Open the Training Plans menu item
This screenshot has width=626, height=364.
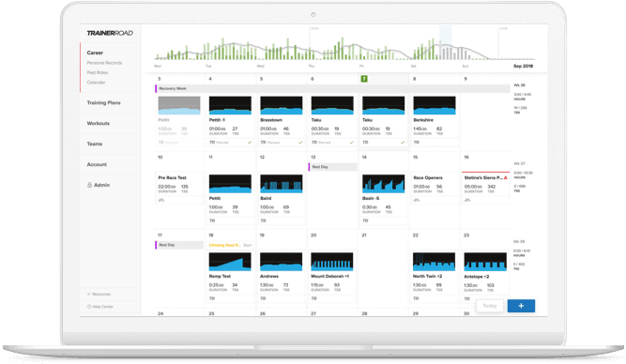point(104,102)
